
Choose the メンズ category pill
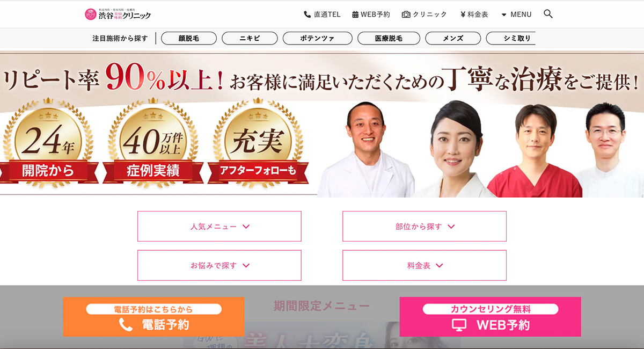tap(453, 38)
